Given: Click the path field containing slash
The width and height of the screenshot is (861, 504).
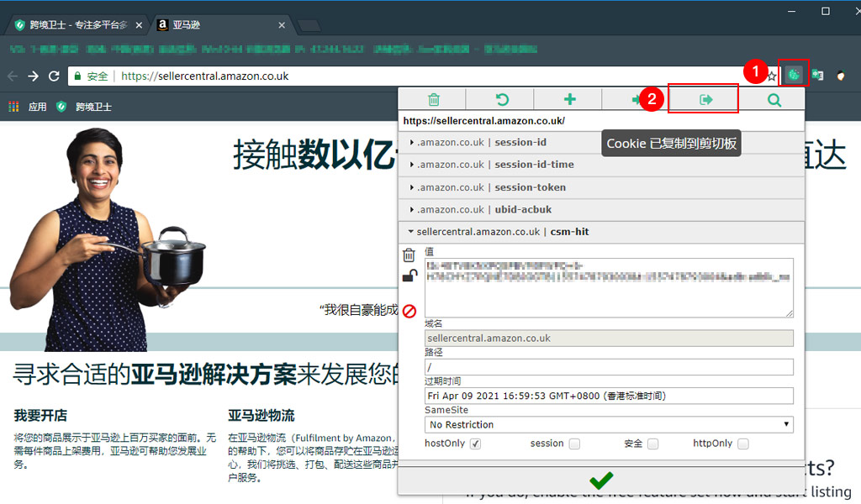Looking at the screenshot, I should 609,367.
